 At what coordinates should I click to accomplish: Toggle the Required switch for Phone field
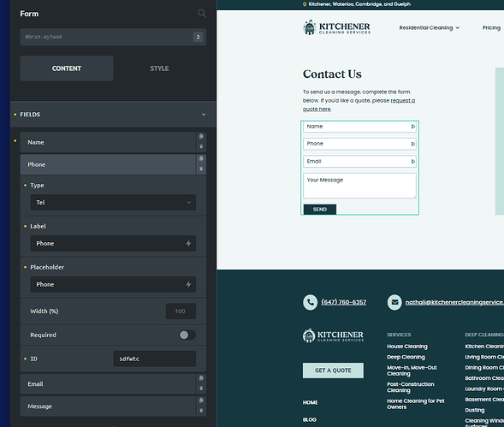tap(187, 335)
